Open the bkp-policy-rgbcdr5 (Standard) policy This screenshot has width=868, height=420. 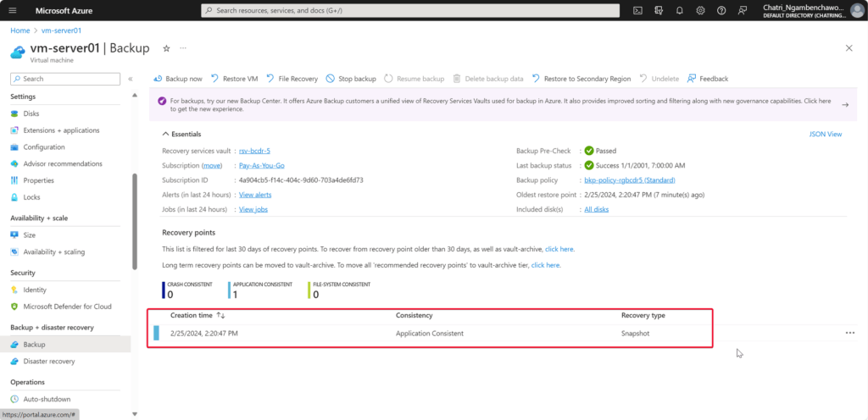(x=630, y=180)
